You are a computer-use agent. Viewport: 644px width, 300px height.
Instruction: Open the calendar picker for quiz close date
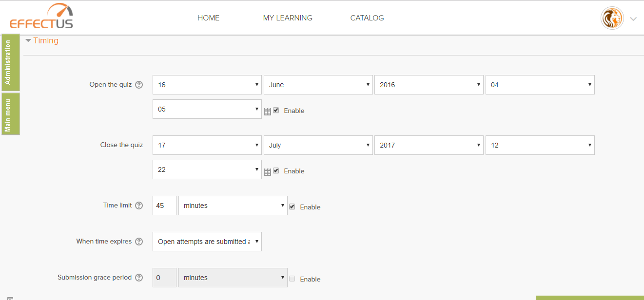coord(267,171)
